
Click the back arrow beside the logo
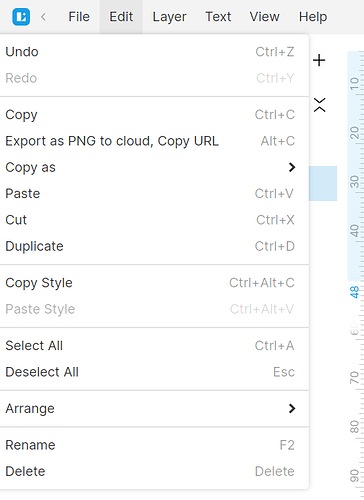[x=43, y=17]
